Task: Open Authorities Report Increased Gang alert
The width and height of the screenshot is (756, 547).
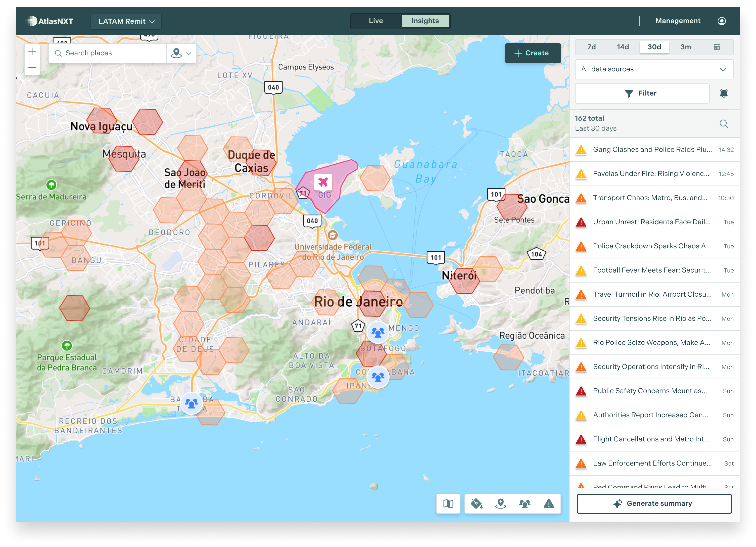Action: (654, 415)
